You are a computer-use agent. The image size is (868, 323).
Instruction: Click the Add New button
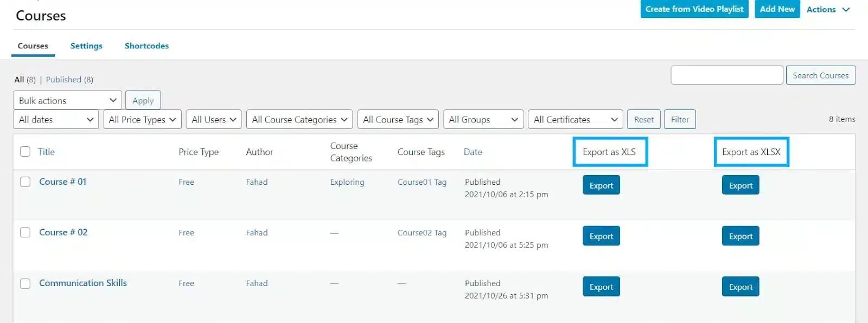[x=777, y=9]
